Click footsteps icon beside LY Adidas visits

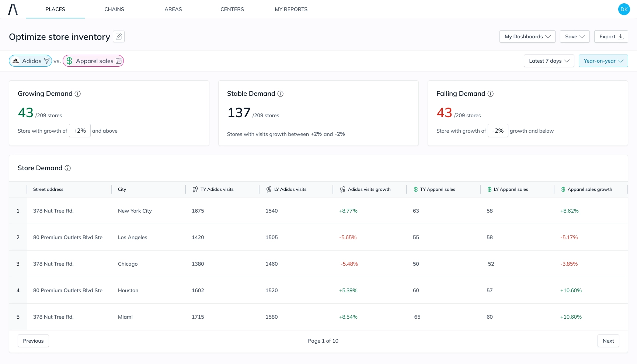(x=269, y=189)
